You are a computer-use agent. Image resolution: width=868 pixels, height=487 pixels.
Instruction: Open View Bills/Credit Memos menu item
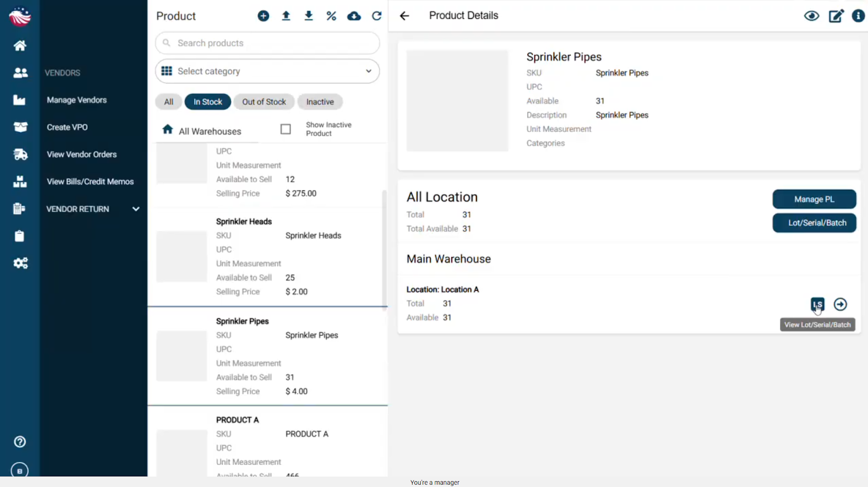(x=90, y=182)
